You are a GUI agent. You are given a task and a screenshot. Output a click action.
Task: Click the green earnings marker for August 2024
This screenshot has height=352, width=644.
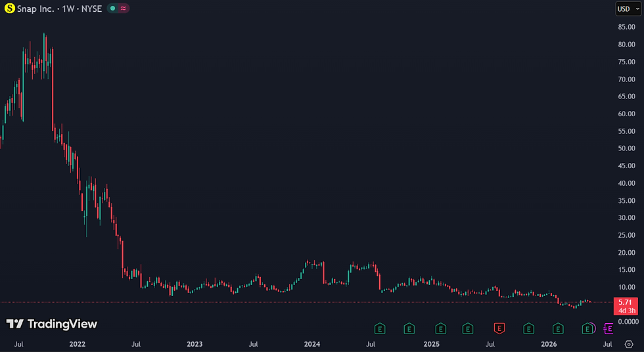coord(380,328)
